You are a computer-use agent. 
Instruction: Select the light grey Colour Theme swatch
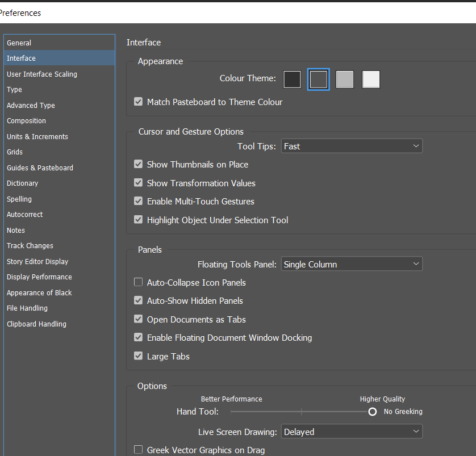click(x=344, y=80)
